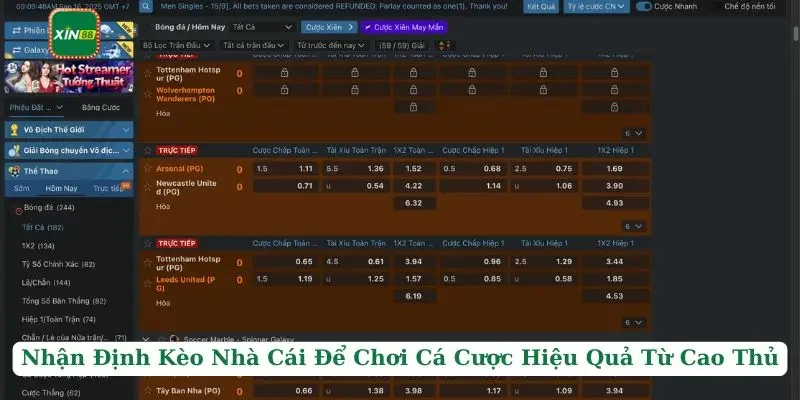The height and width of the screenshot is (400, 800).
Task: Expand more markets for Tottenham vs Wolverhampton
Action: tap(634, 133)
